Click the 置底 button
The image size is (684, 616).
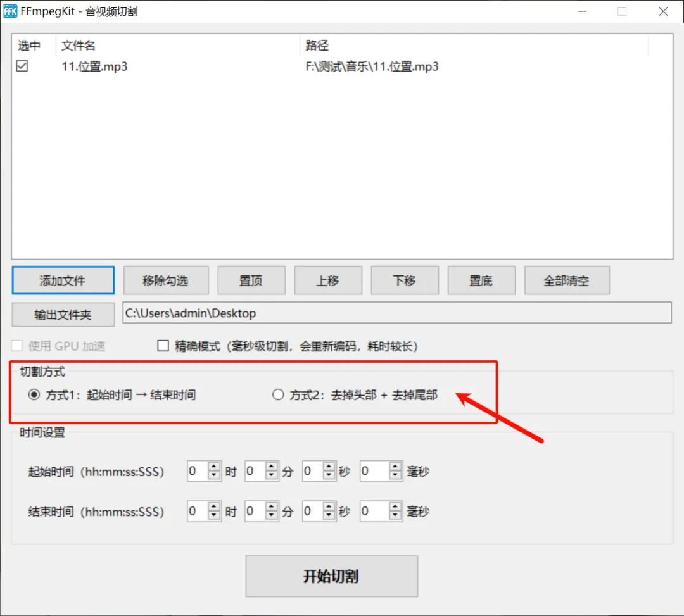[481, 280]
